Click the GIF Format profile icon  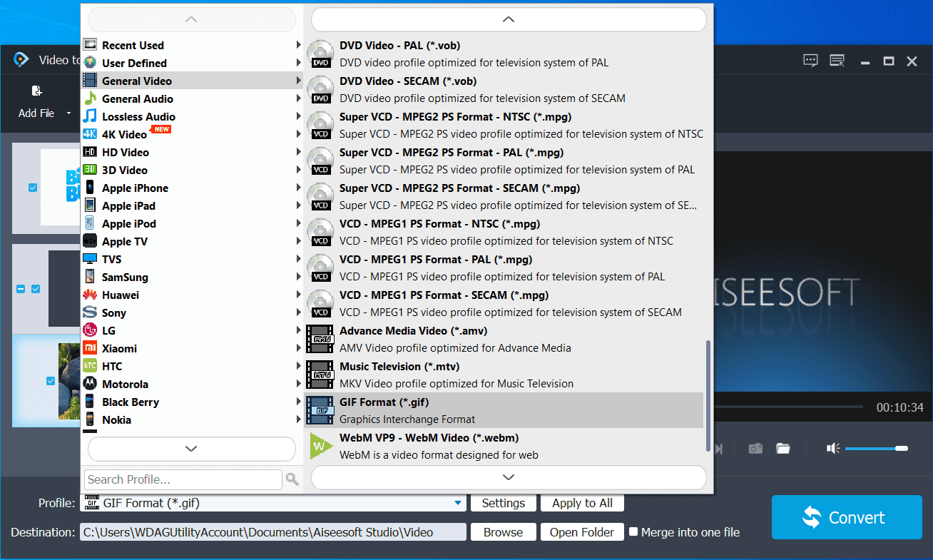pos(320,410)
